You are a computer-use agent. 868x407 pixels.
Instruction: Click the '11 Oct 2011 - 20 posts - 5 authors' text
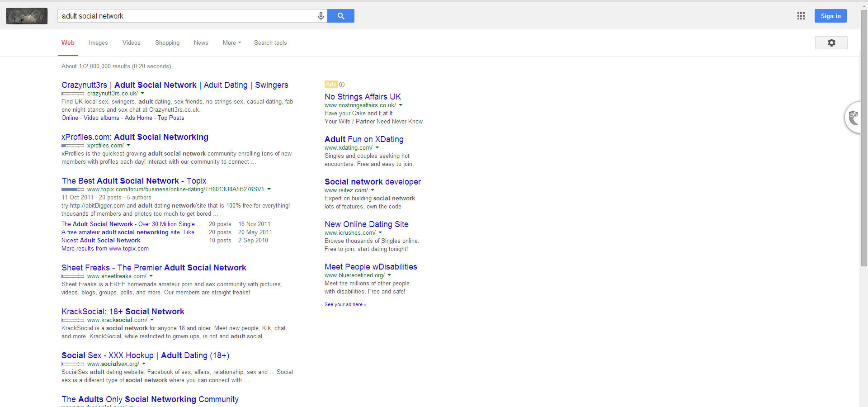coord(106,198)
